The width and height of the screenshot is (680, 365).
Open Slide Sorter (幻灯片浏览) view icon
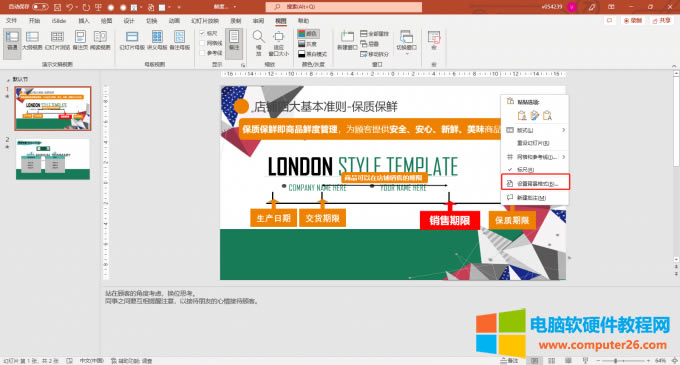[57, 41]
